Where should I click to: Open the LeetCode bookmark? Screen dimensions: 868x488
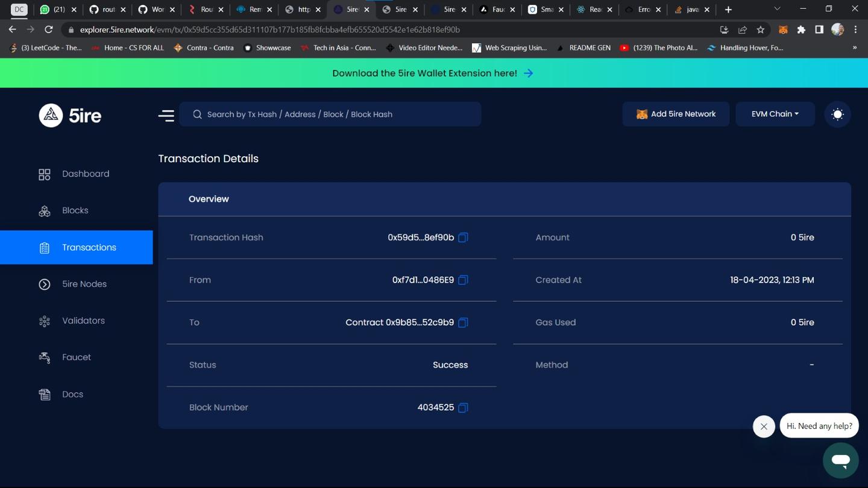click(46, 48)
